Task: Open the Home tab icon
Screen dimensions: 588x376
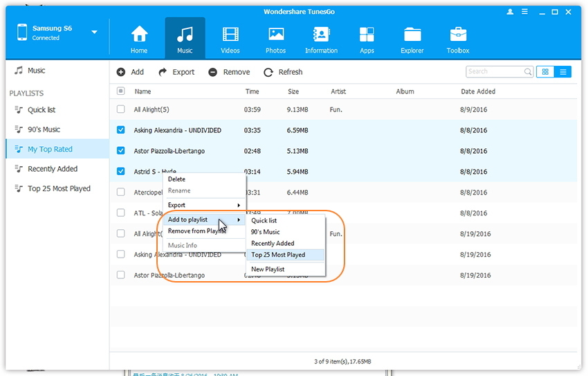Action: (139, 35)
